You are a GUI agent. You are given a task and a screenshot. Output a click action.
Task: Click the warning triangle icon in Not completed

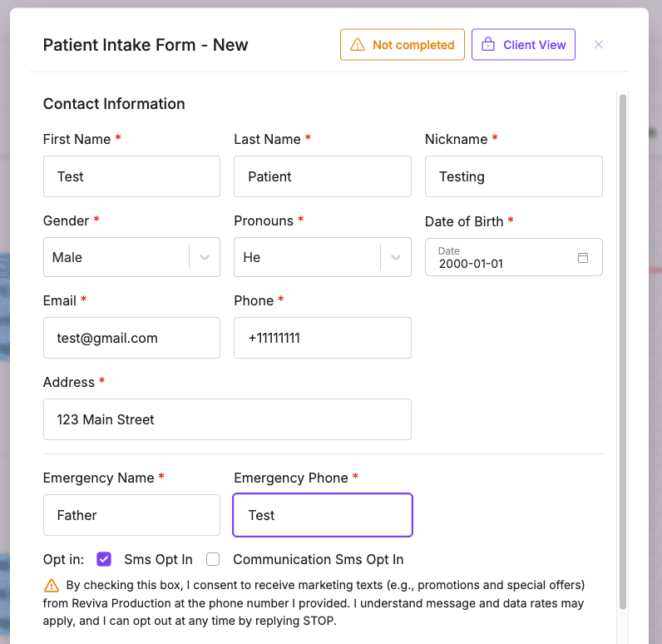click(x=358, y=45)
